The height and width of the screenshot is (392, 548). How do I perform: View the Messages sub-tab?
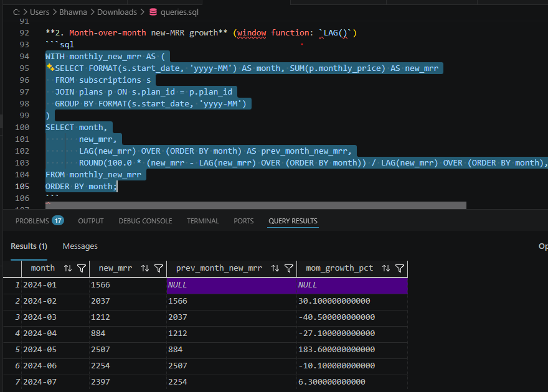coord(80,246)
